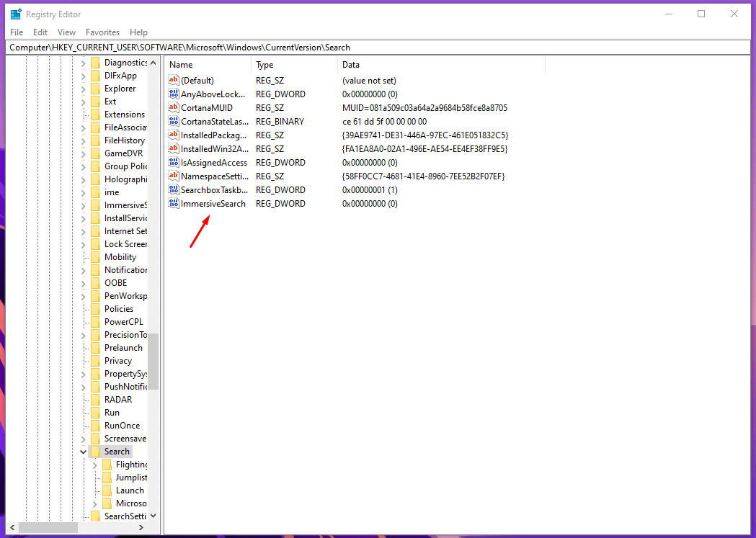Click the Privacy folder icon
The image size is (756, 538).
(x=95, y=361)
